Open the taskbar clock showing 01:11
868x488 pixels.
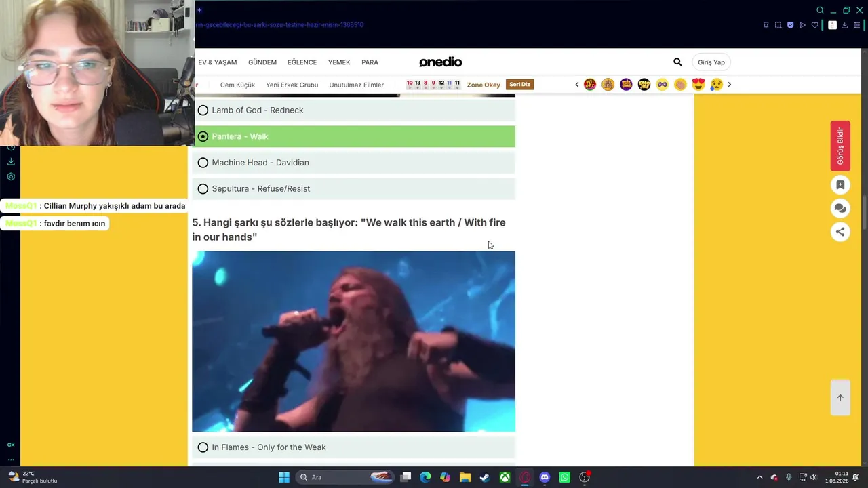coord(838,477)
